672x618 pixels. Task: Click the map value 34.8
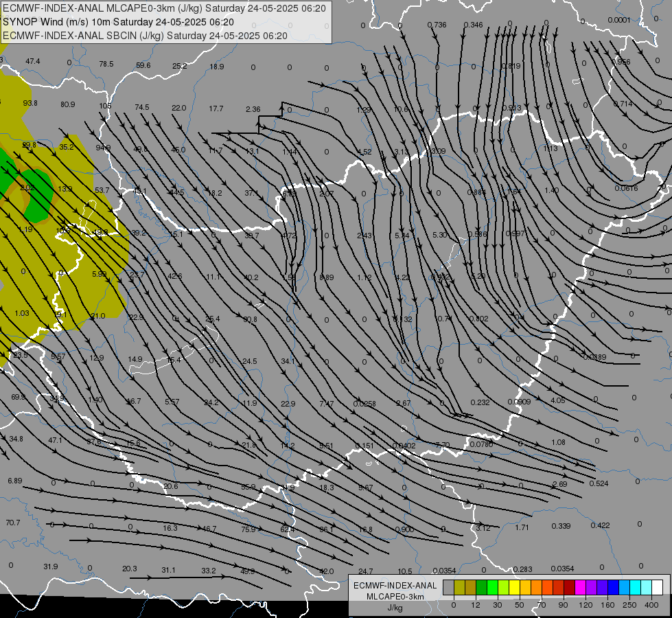tap(16, 439)
